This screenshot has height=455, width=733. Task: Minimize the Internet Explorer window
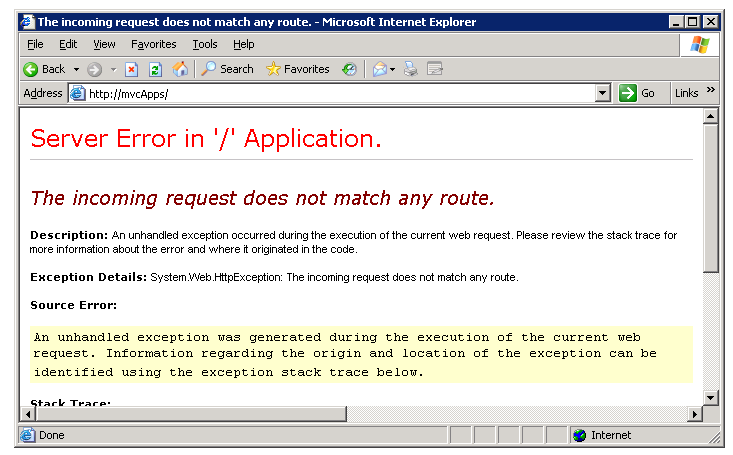click(x=676, y=22)
